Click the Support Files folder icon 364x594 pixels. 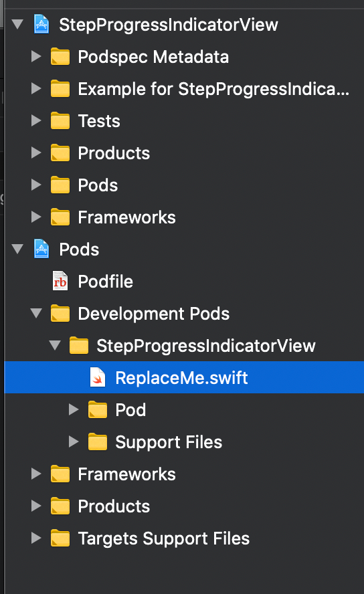(98, 441)
